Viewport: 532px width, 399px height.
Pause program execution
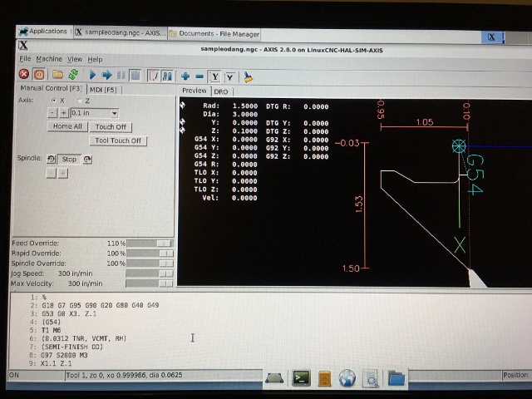[121, 76]
